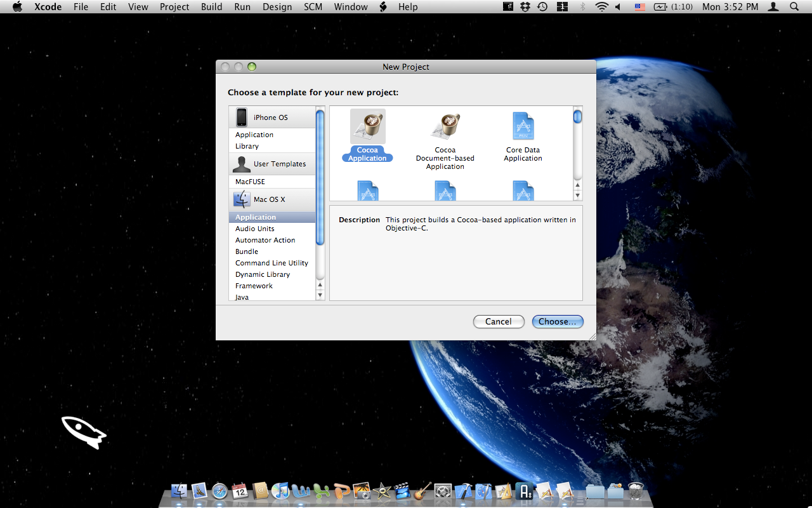The image size is (812, 508).
Task: Click the menu bar clock Mon 3:52 PM
Action: point(730,7)
